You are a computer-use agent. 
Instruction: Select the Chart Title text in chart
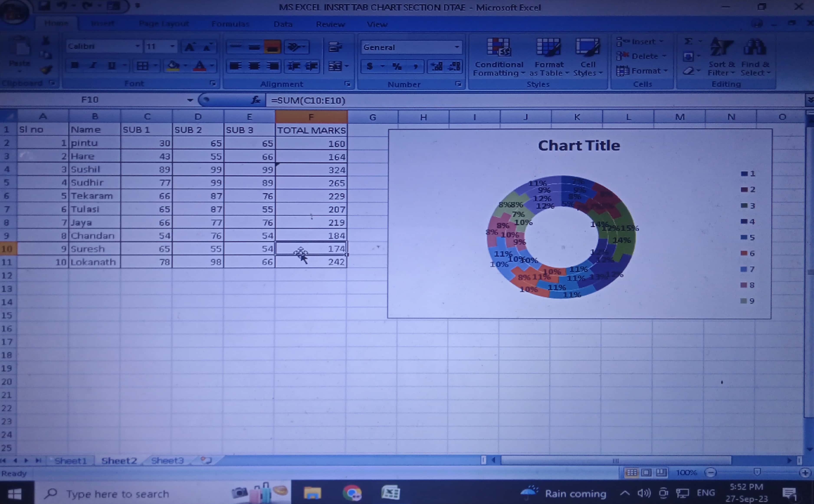579,146
